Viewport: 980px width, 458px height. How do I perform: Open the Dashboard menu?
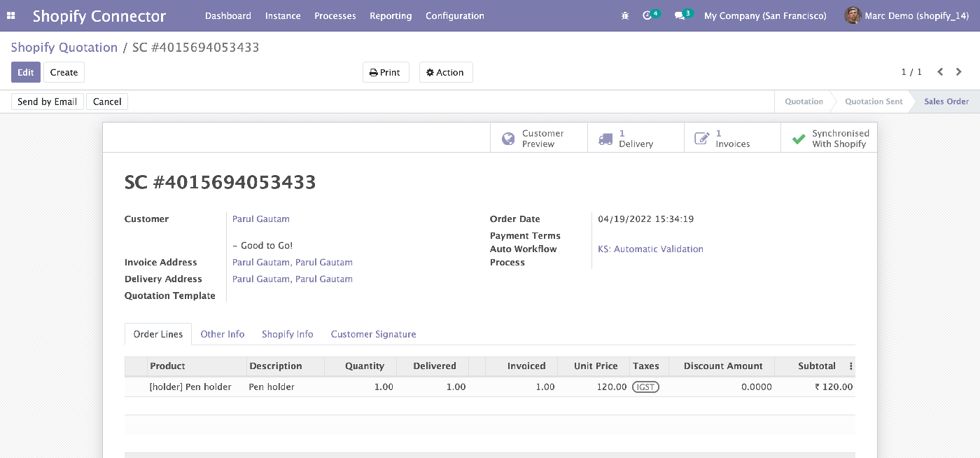pyautogui.click(x=228, y=15)
